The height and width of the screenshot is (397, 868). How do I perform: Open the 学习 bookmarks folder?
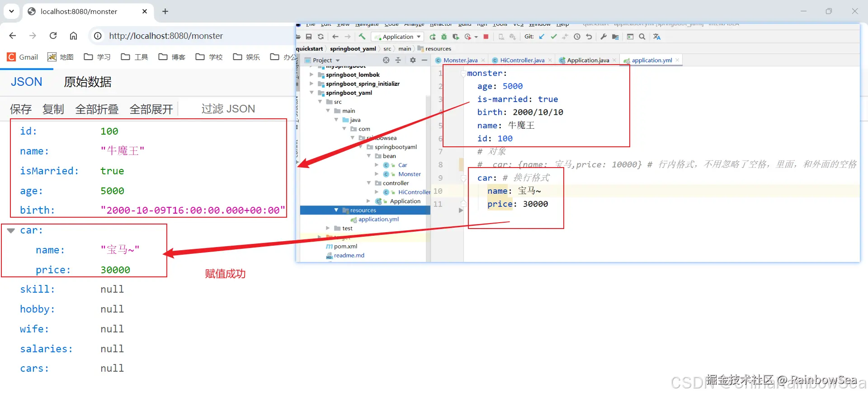point(97,57)
